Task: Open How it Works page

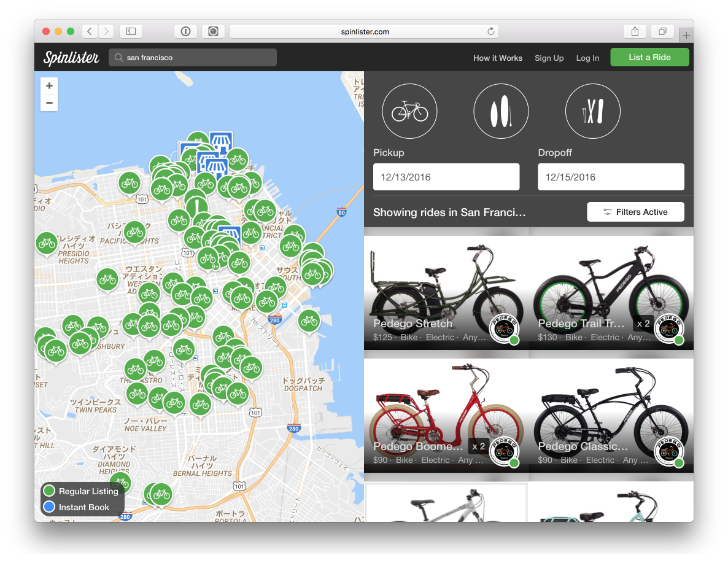Action: click(x=497, y=58)
